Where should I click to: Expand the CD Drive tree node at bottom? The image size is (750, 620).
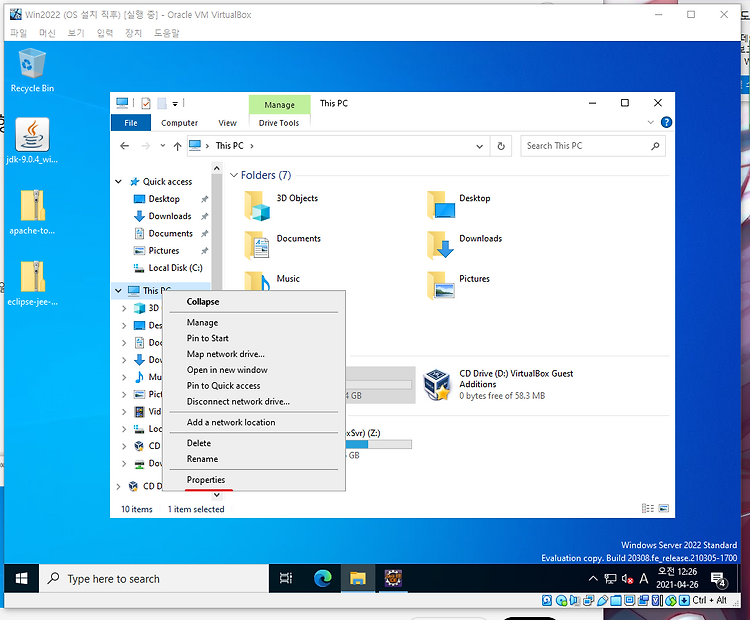pos(119,486)
